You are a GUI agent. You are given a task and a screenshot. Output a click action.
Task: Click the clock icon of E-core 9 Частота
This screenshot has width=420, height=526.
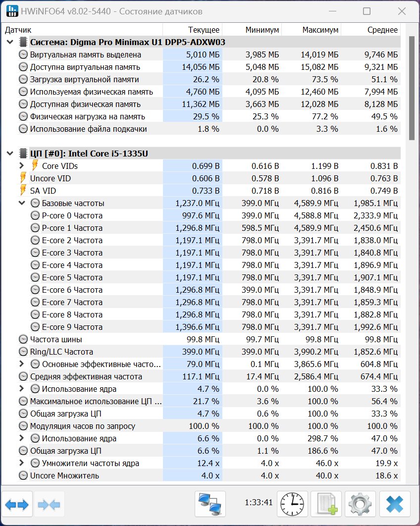click(35, 327)
